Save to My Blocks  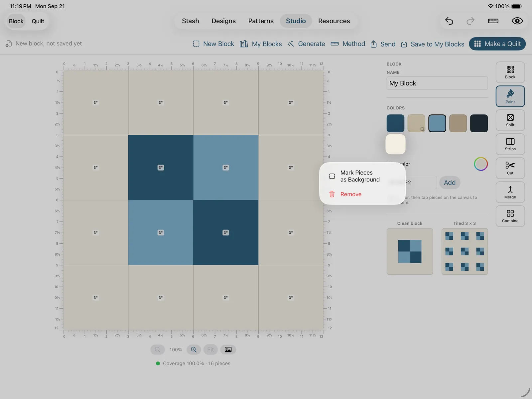point(432,44)
